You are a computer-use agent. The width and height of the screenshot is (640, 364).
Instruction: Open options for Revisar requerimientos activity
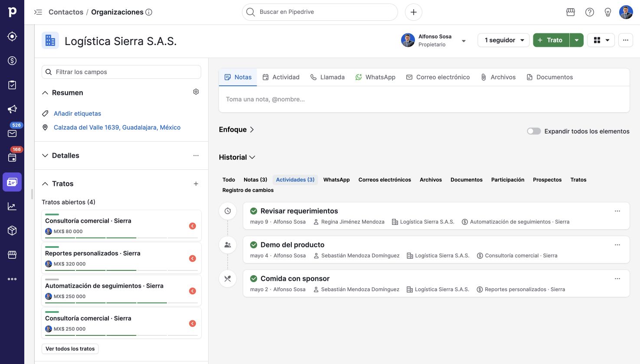click(x=617, y=211)
